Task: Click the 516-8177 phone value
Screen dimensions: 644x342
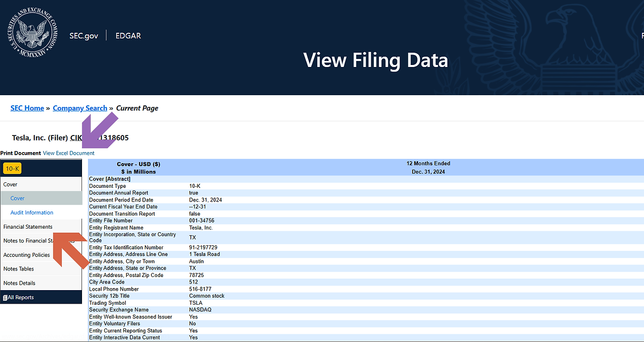Action: click(x=199, y=289)
